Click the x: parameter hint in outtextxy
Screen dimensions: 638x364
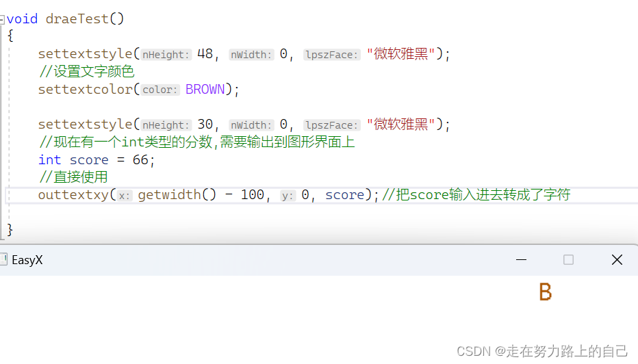click(x=125, y=196)
